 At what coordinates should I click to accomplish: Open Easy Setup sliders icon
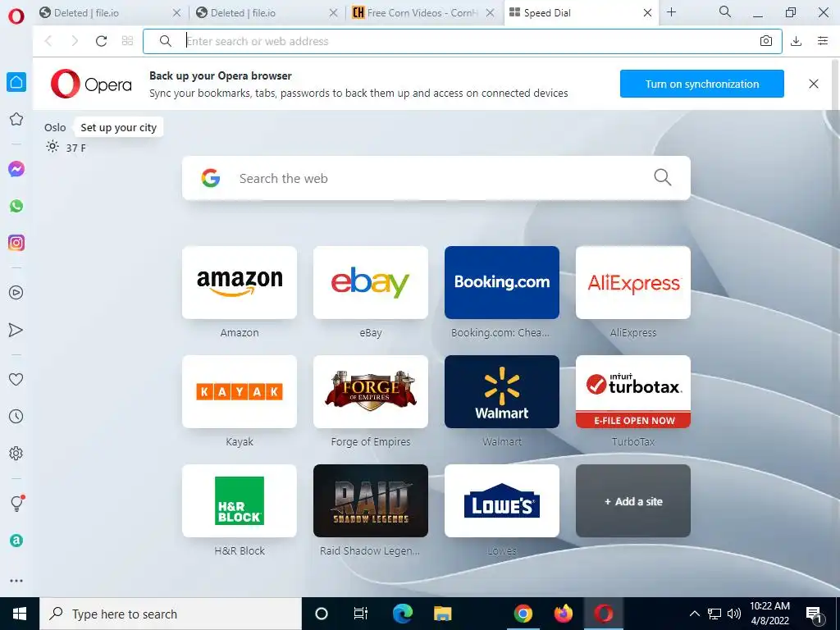coord(823,41)
